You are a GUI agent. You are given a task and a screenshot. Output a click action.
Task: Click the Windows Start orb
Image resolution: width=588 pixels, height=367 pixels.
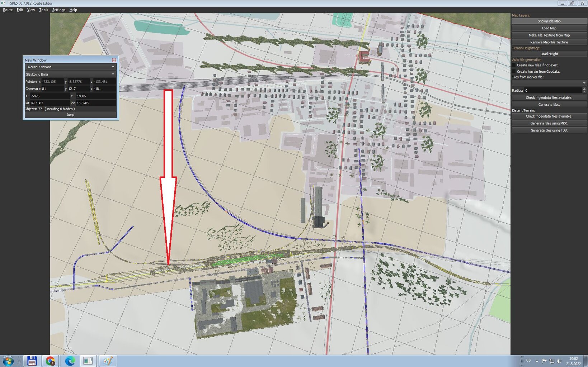click(8, 361)
